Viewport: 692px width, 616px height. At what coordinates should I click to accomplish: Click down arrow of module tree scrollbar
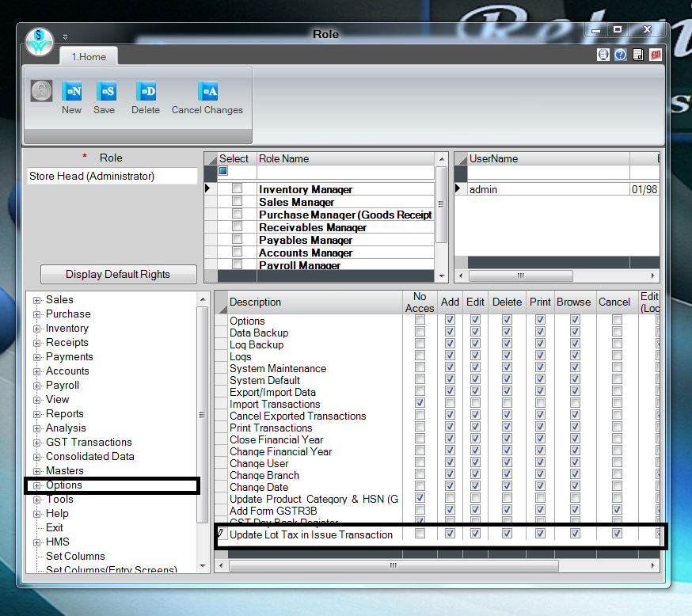[x=203, y=565]
